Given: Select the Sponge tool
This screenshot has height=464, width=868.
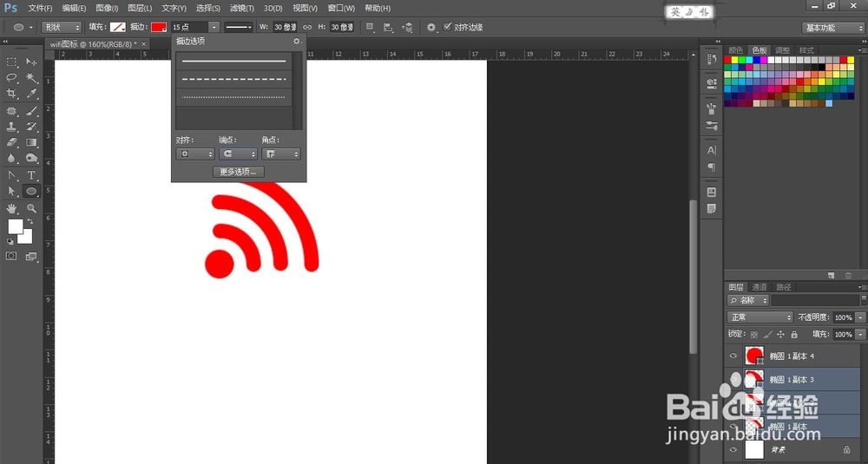Looking at the screenshot, I should (x=31, y=159).
